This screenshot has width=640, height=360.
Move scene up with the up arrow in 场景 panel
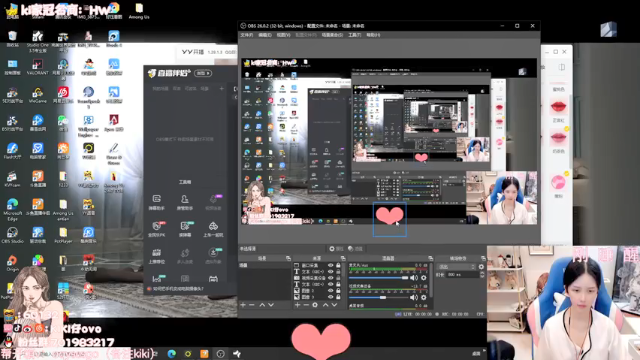[x=262, y=305]
